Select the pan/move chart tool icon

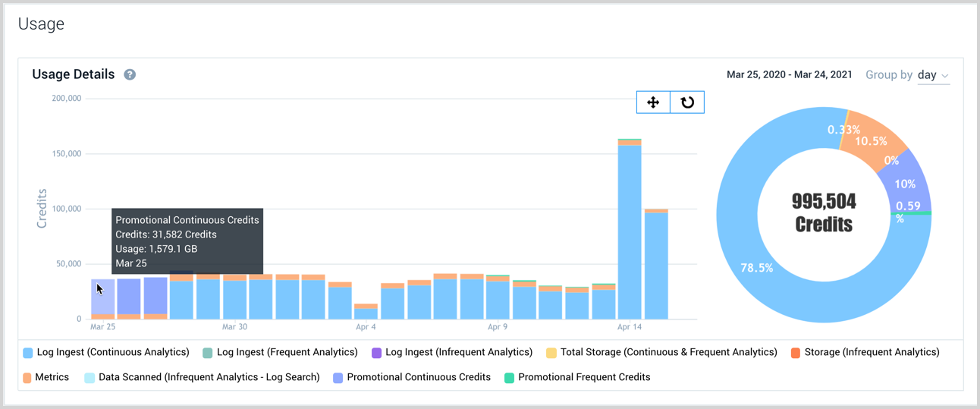(653, 102)
